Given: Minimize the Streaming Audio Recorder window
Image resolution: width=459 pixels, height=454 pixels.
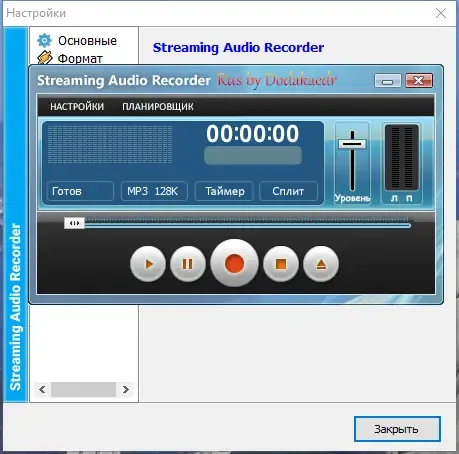Looking at the screenshot, I should click(387, 81).
